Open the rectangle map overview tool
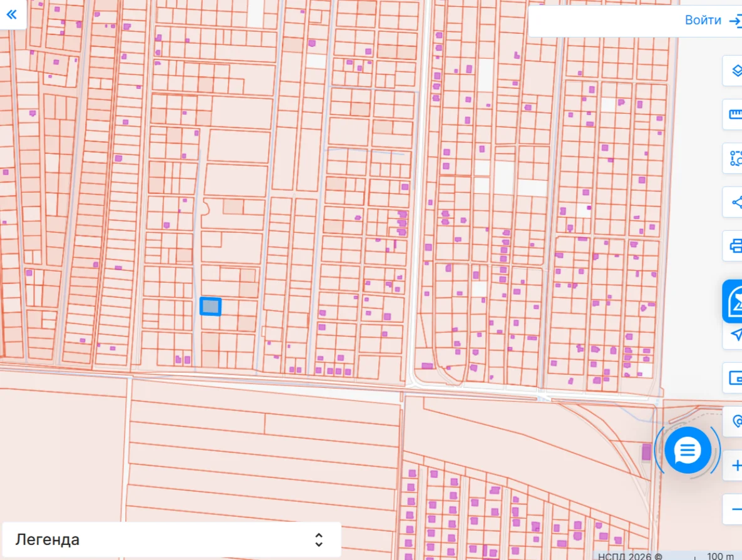 coord(733,378)
